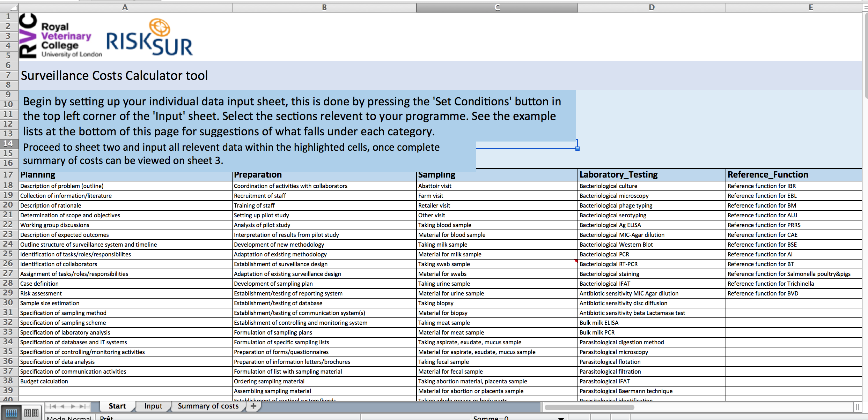
Task: Click the Royal Veterinary College logo
Action: tap(60, 36)
